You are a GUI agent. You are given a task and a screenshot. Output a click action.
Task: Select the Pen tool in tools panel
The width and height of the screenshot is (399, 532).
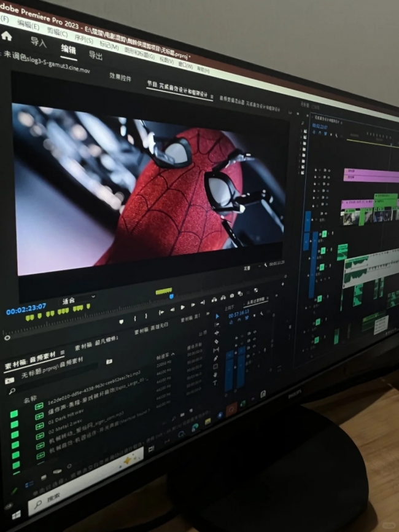(x=216, y=358)
